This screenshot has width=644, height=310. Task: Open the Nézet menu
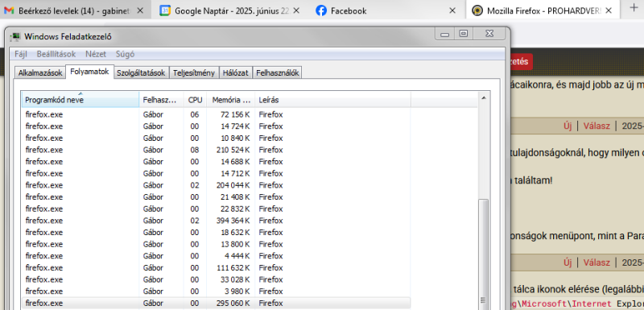pyautogui.click(x=96, y=54)
